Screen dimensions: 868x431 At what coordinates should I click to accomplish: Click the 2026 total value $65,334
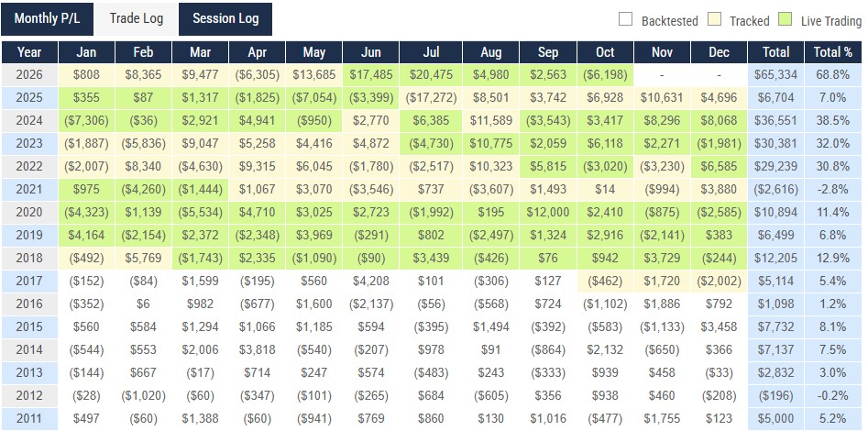(x=775, y=75)
